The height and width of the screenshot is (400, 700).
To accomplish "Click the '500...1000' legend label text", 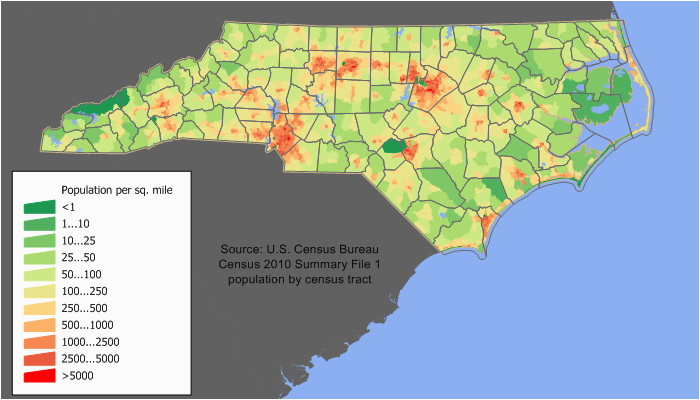I will [87, 326].
